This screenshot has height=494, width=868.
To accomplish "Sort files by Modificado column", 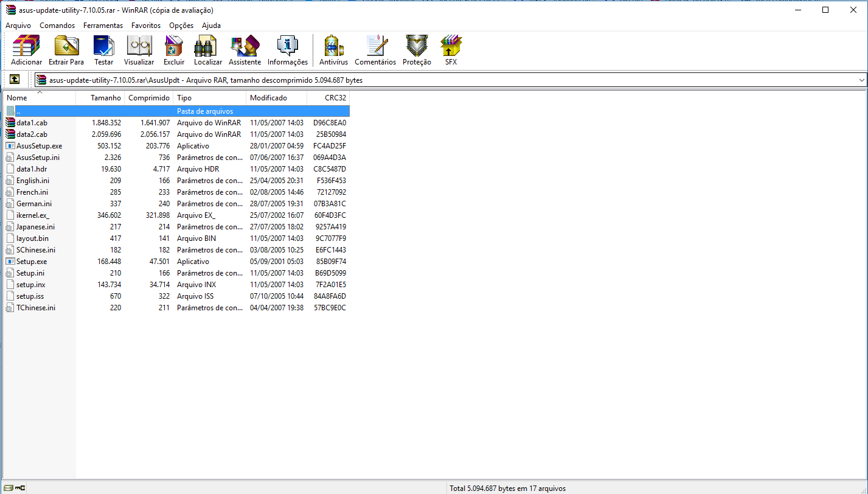I will click(277, 98).
